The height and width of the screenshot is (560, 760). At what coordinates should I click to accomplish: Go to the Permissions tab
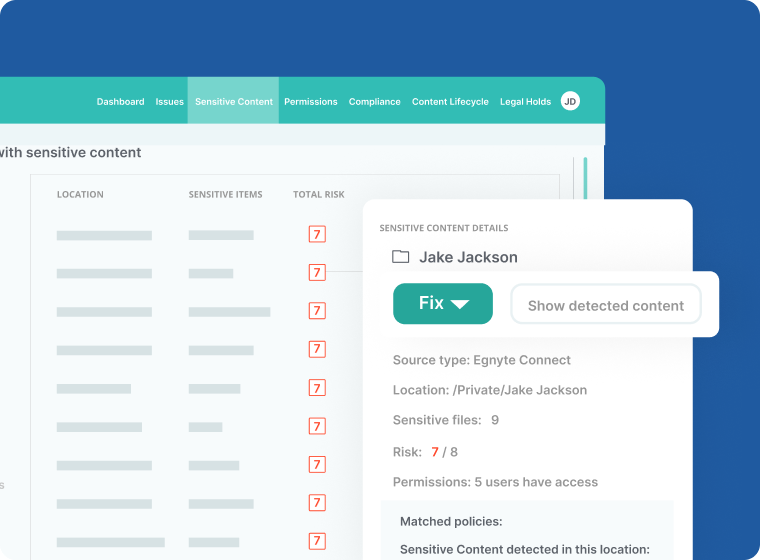pyautogui.click(x=311, y=102)
